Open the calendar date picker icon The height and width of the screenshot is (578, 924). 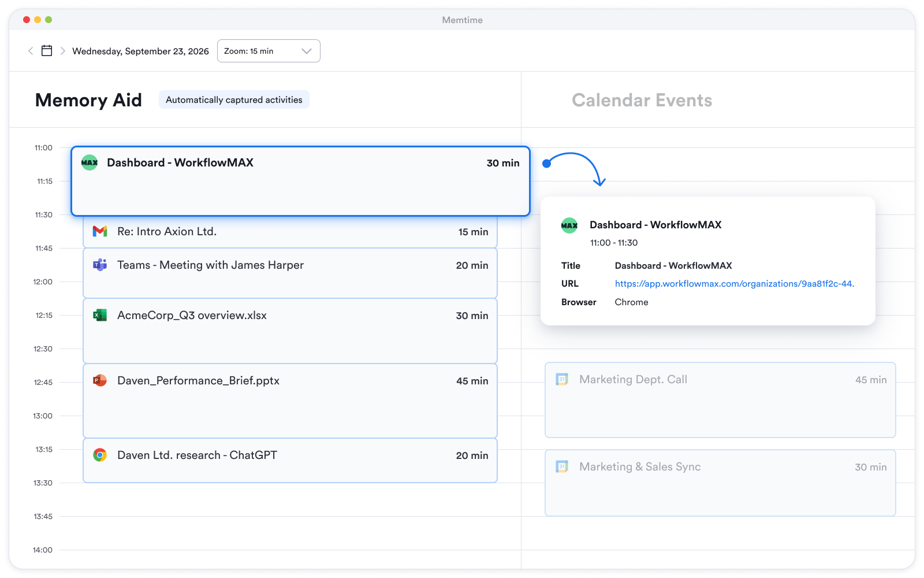[47, 51]
